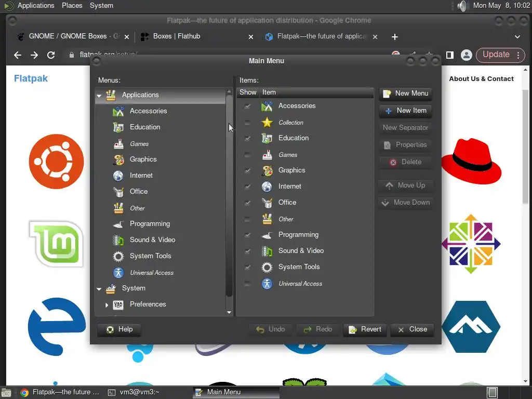
Task: Select Office icon in Menus tree
Action: (x=118, y=192)
